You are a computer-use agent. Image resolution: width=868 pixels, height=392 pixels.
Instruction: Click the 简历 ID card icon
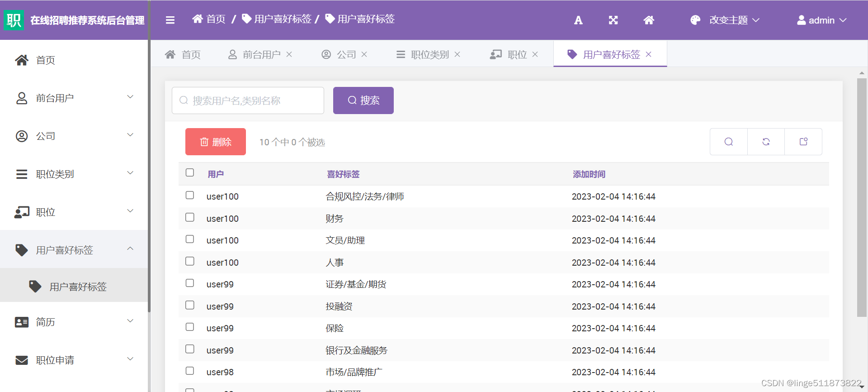(x=22, y=322)
